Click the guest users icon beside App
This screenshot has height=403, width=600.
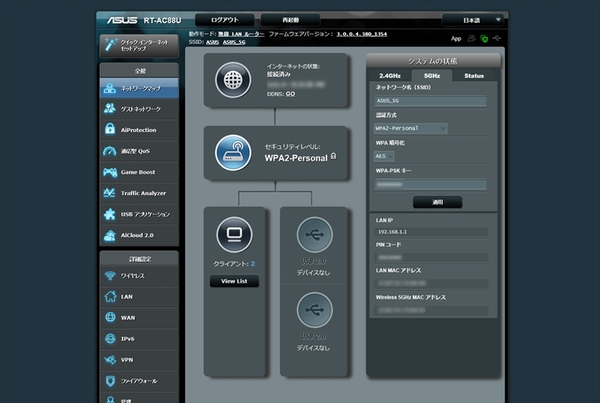pos(471,38)
